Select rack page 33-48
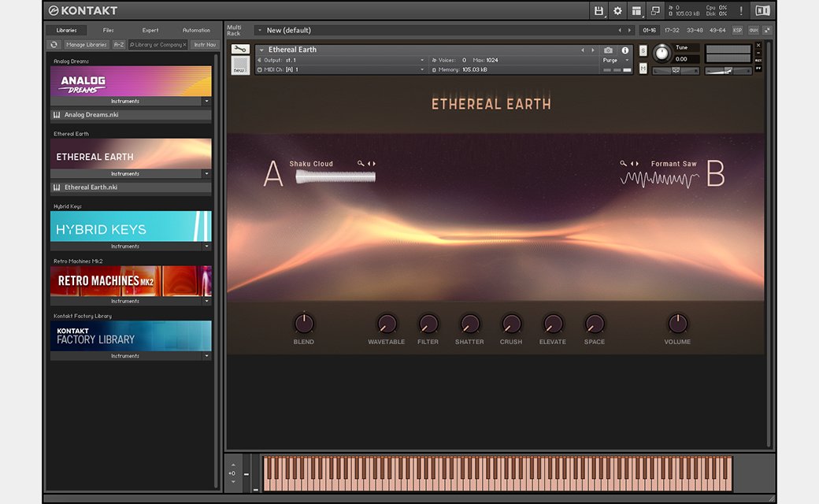 (x=695, y=30)
